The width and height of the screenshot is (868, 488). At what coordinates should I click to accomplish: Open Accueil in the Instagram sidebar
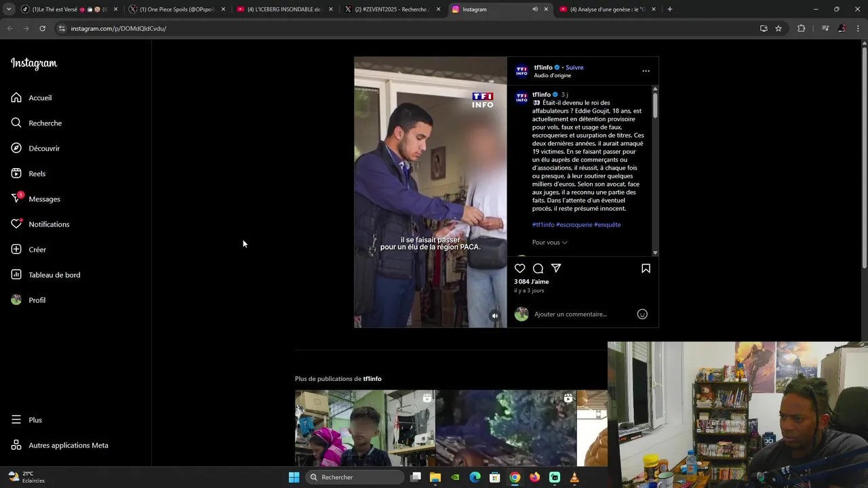pyautogui.click(x=31, y=98)
